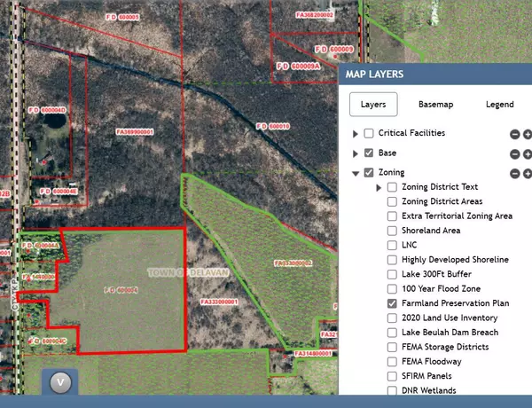532x408 pixels.
Task: Select parcel label F D 600010
Action: [273, 126]
